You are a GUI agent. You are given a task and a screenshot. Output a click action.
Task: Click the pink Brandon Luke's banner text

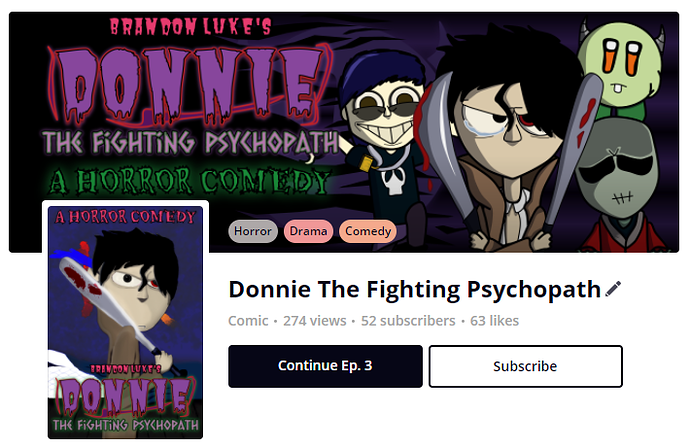click(x=190, y=27)
